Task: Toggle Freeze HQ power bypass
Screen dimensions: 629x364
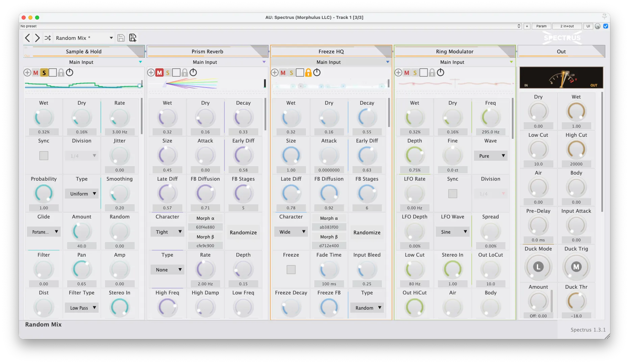Action: (317, 72)
